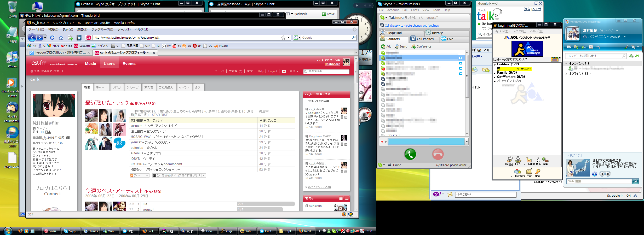Open the Skype number field dropdown arrow
This screenshot has height=235, width=644.
tap(466, 142)
